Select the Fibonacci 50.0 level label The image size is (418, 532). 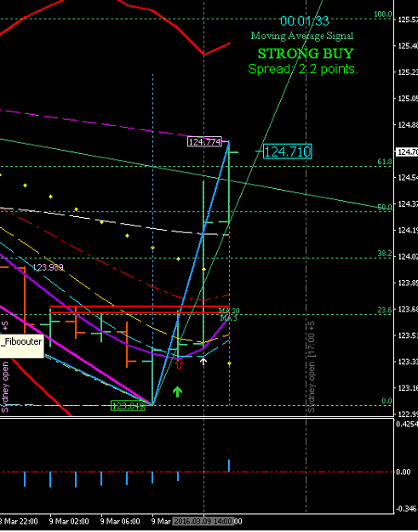click(385, 207)
